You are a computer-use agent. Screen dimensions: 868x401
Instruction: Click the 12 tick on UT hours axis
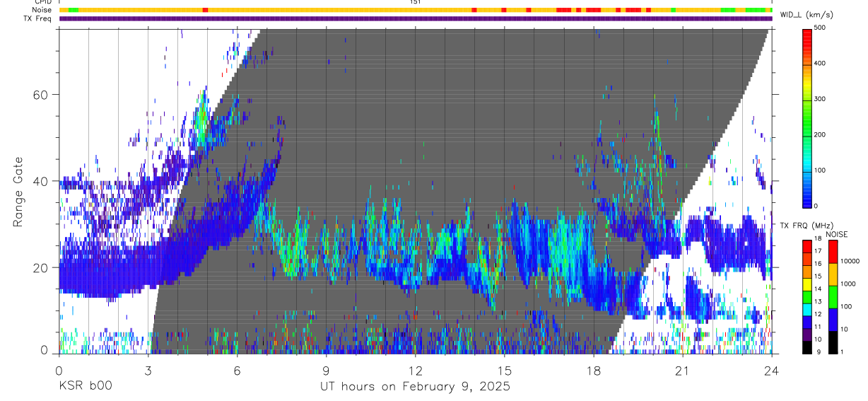(x=416, y=370)
